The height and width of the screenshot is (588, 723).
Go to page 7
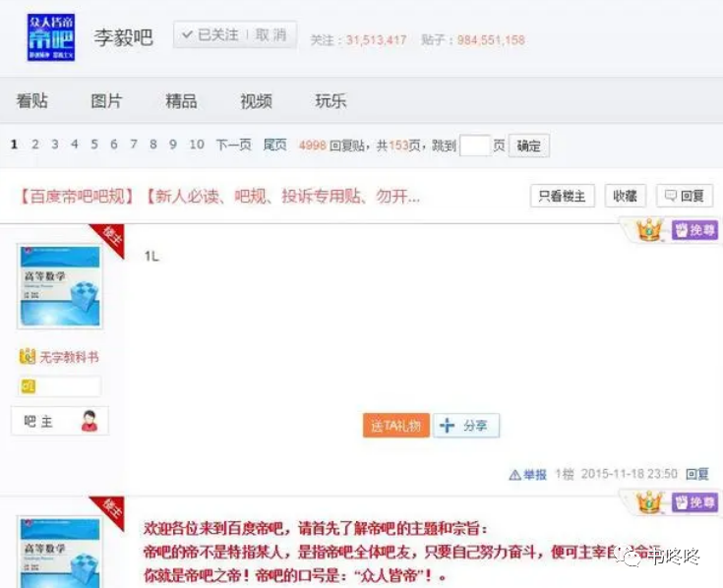134,145
